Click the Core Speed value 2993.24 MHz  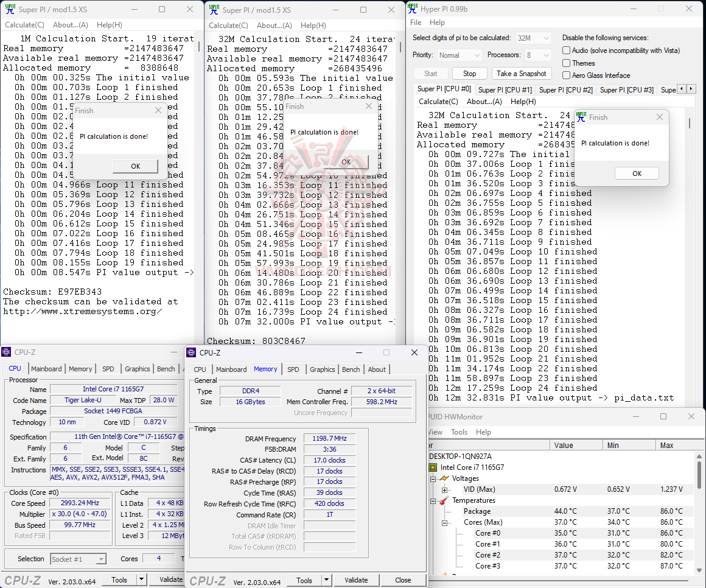click(x=80, y=503)
